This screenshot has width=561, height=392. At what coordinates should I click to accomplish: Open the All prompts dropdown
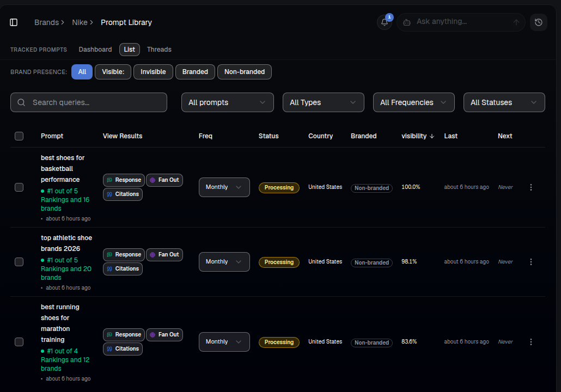tap(228, 103)
